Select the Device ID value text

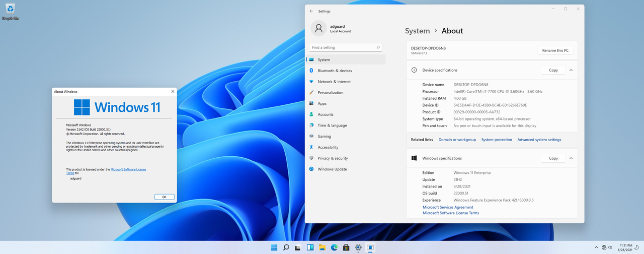pos(490,105)
